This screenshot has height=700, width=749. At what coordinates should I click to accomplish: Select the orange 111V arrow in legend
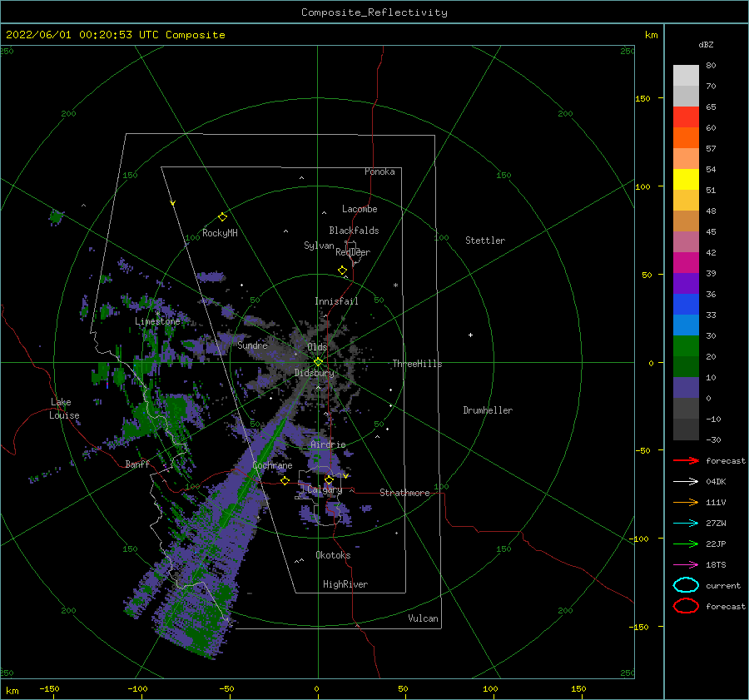tap(686, 502)
